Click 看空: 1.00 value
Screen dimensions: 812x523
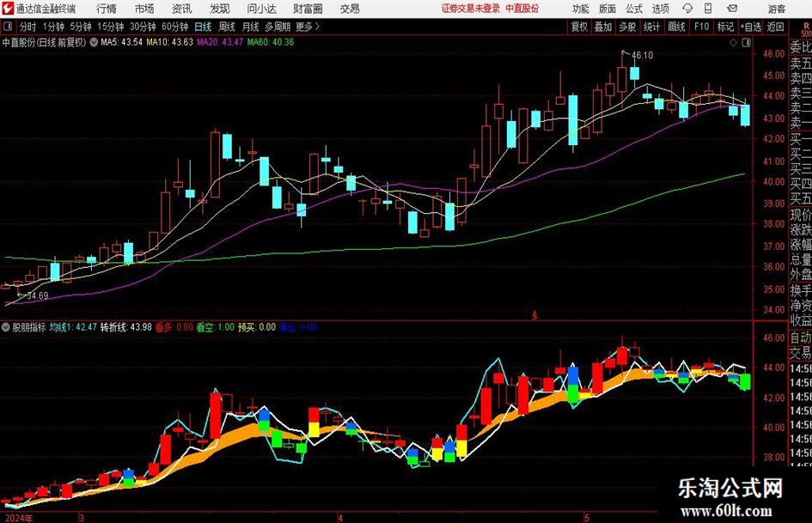216,327
